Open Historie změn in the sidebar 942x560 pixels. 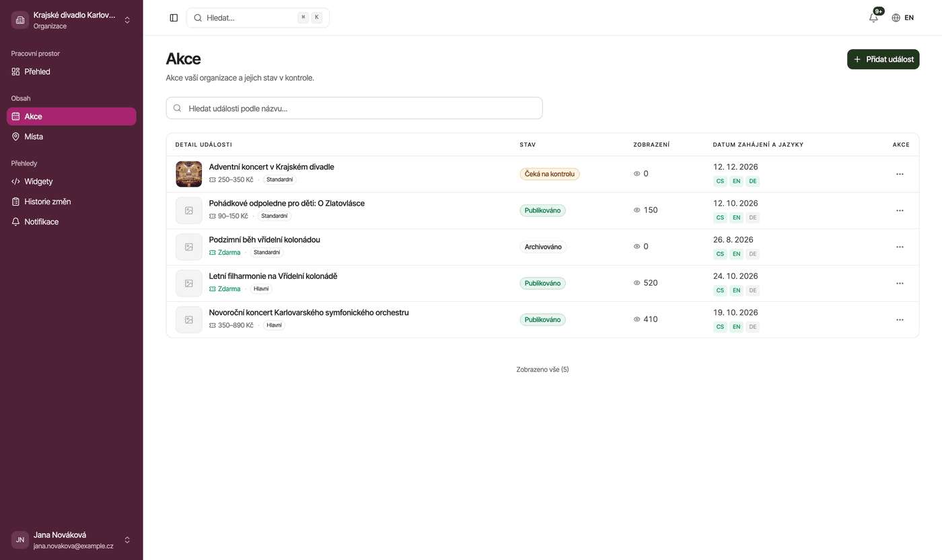click(71, 202)
